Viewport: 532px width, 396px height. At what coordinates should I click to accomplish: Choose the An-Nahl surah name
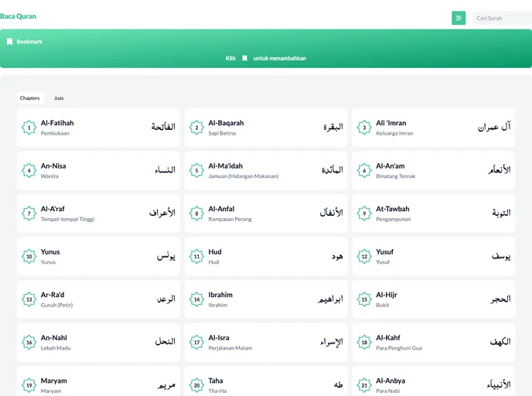pos(54,338)
